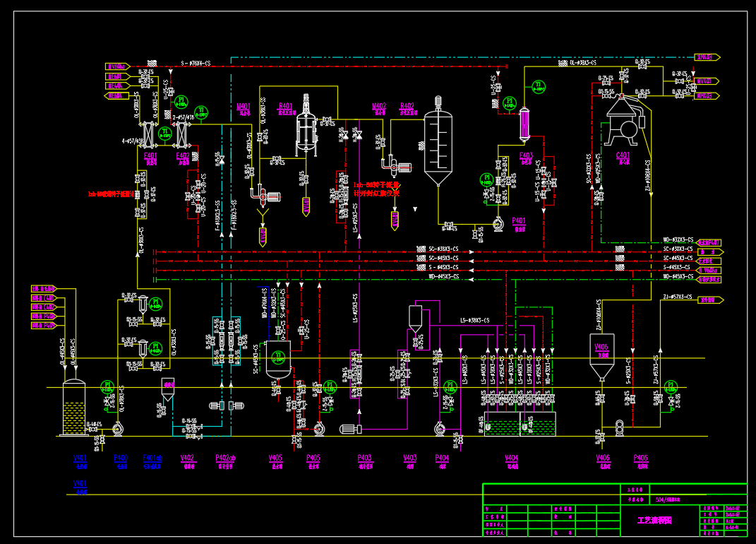Click the LS-Ø38X3-CS pipe label
The height and width of the screenshot is (544, 756).
pyautogui.click(x=474, y=320)
